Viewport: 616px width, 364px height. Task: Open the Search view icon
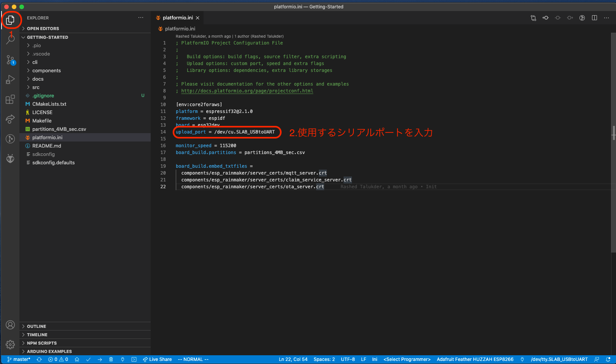click(x=10, y=39)
